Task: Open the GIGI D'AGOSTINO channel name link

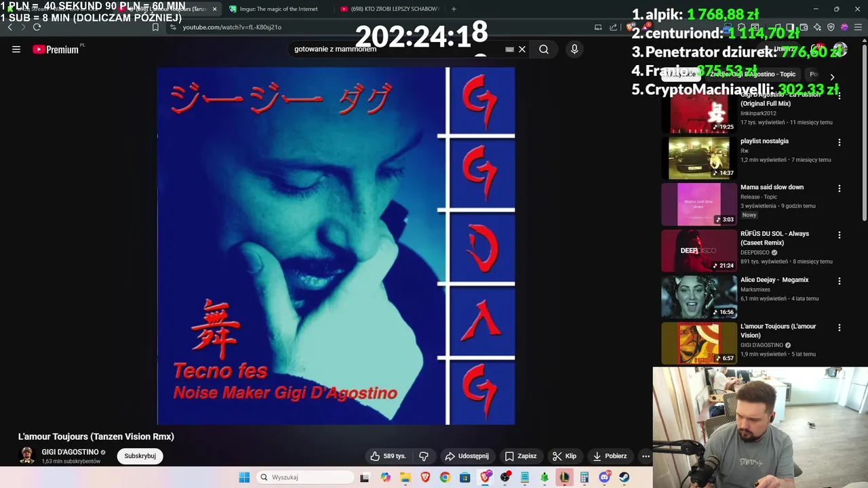Action: [x=70, y=452]
